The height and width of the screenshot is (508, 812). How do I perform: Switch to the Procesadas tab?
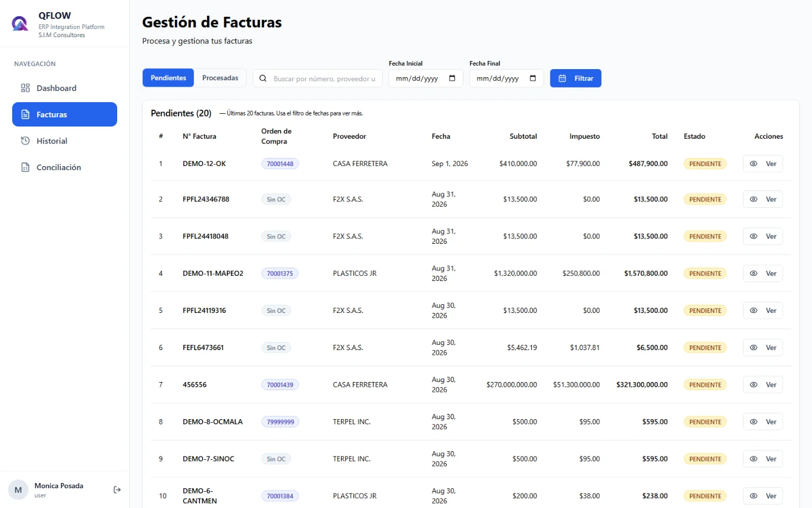click(220, 78)
